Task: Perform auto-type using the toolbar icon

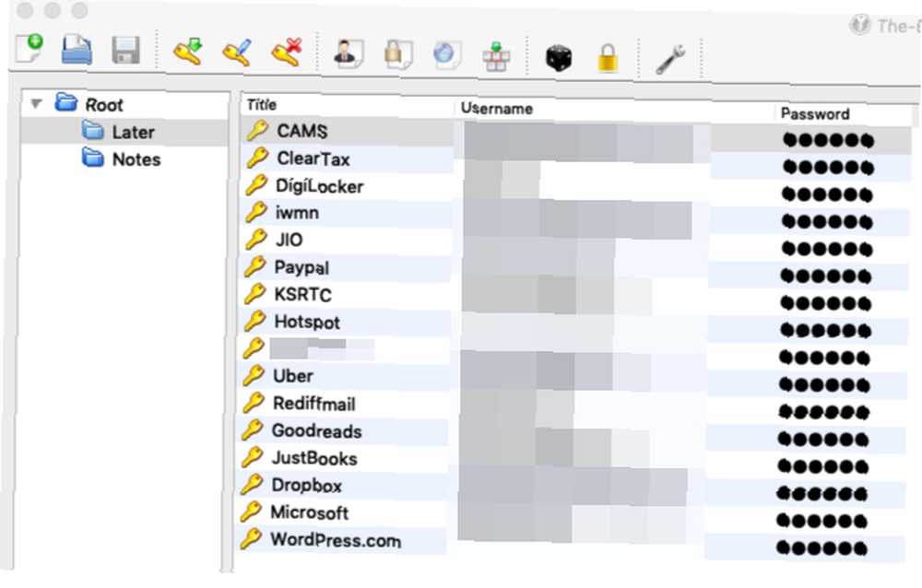Action: click(x=496, y=56)
